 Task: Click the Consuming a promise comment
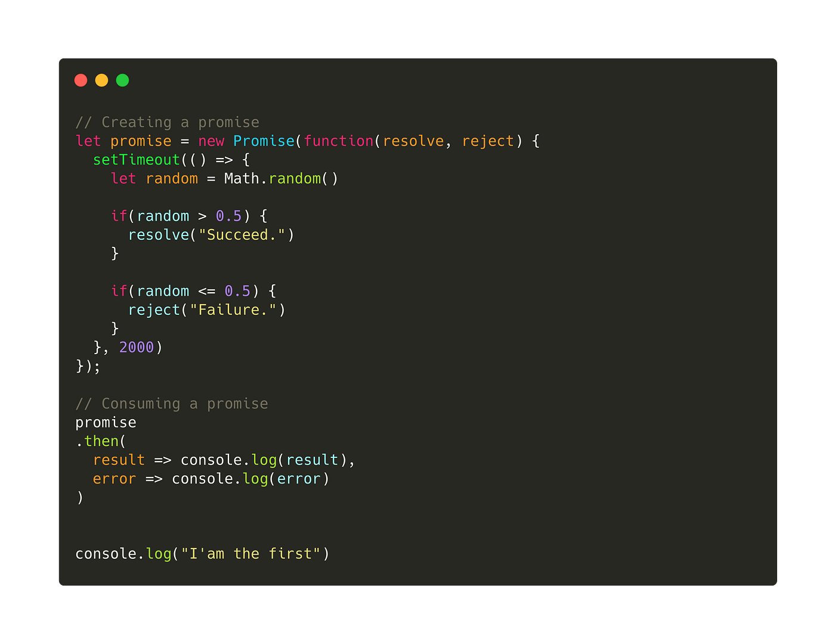click(x=172, y=403)
